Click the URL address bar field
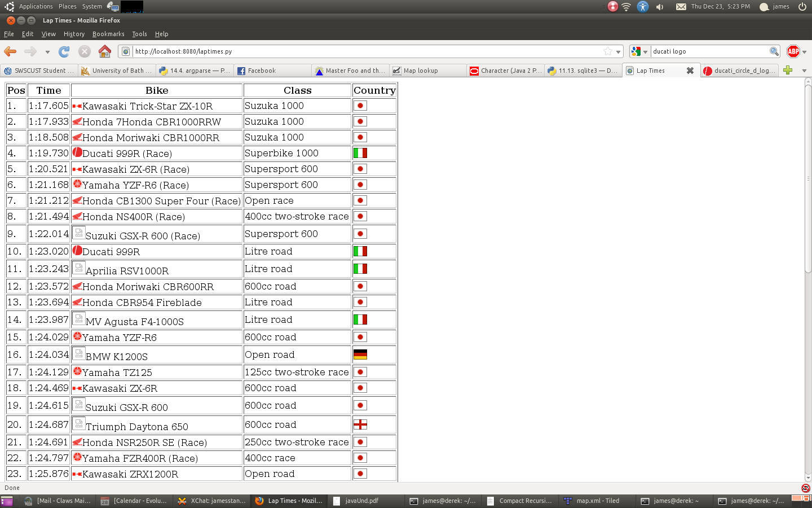Screen dimensions: 812x508 pyautogui.click(x=367, y=51)
